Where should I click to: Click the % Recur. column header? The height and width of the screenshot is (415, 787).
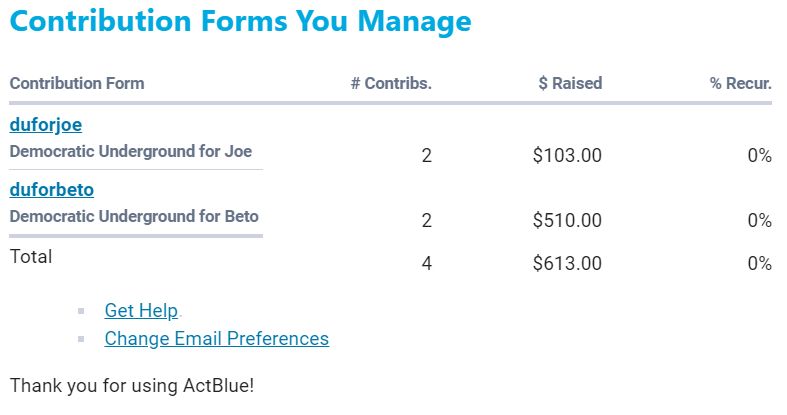click(740, 84)
